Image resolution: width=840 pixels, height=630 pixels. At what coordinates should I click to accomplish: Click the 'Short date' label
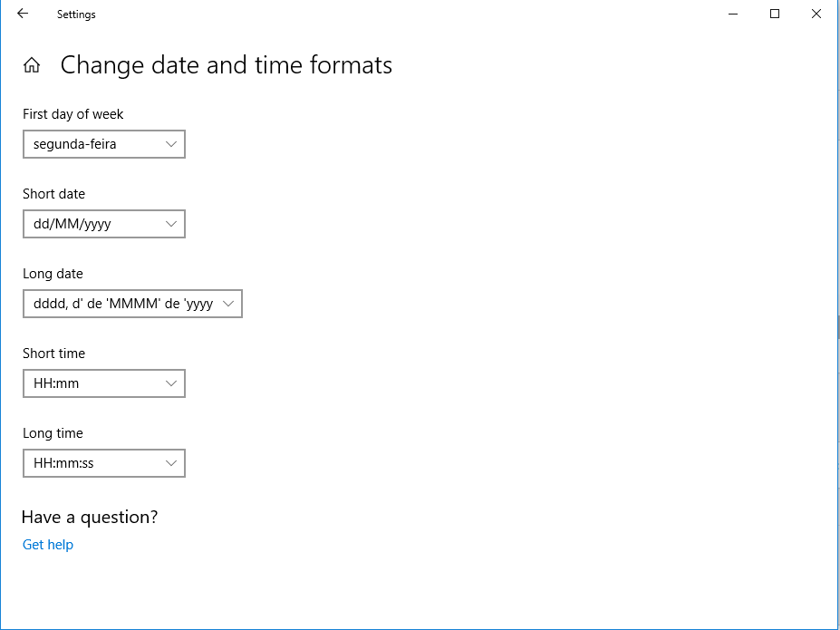click(53, 194)
